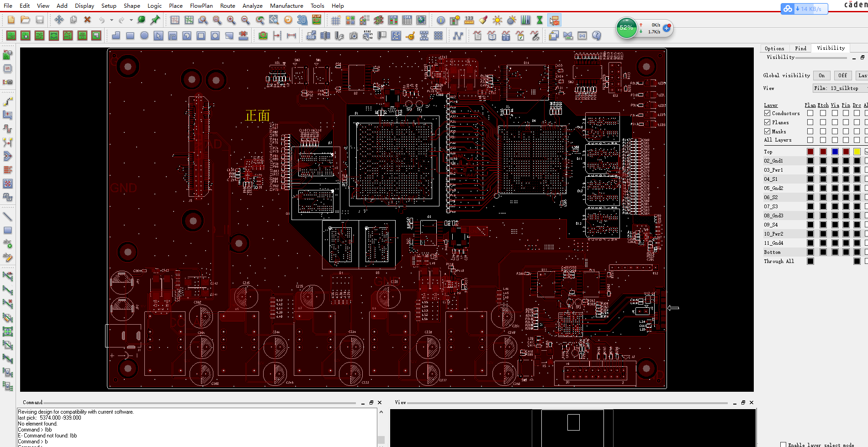Click the ODB export toolbar icon
The image size is (868, 447).
311,36
